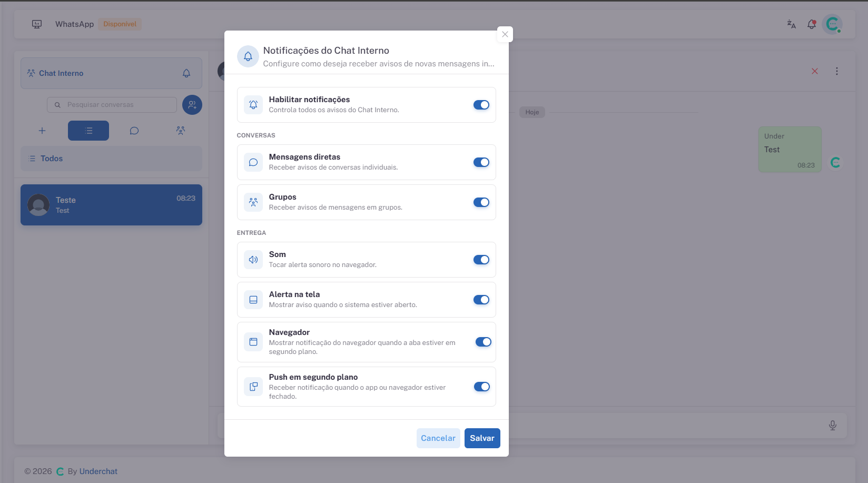Click the sender avatar beside message bubble
The image size is (868, 483).
835,163
